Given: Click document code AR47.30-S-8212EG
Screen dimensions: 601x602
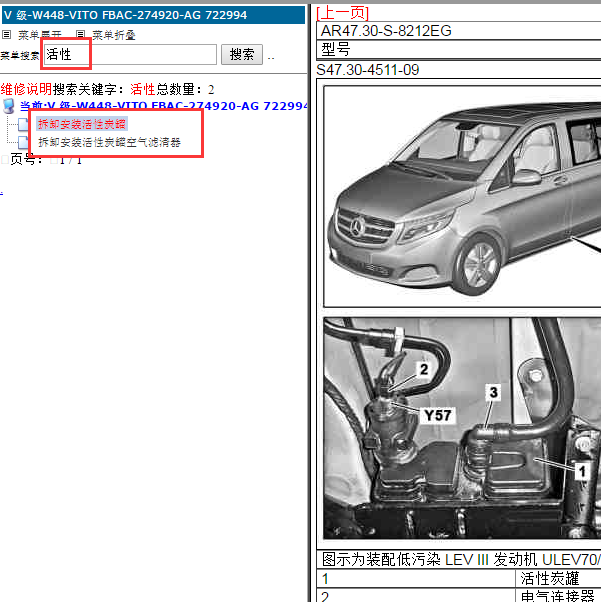Looking at the screenshot, I should 386,31.
